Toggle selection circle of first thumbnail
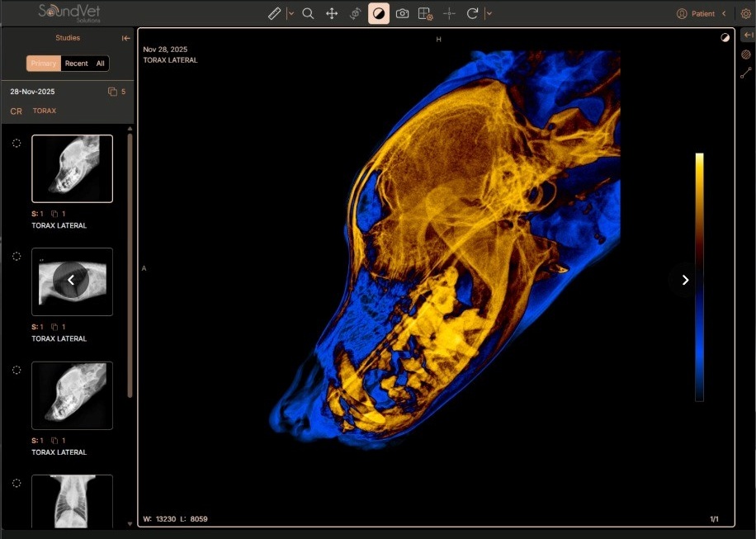756x539 pixels. [x=17, y=143]
